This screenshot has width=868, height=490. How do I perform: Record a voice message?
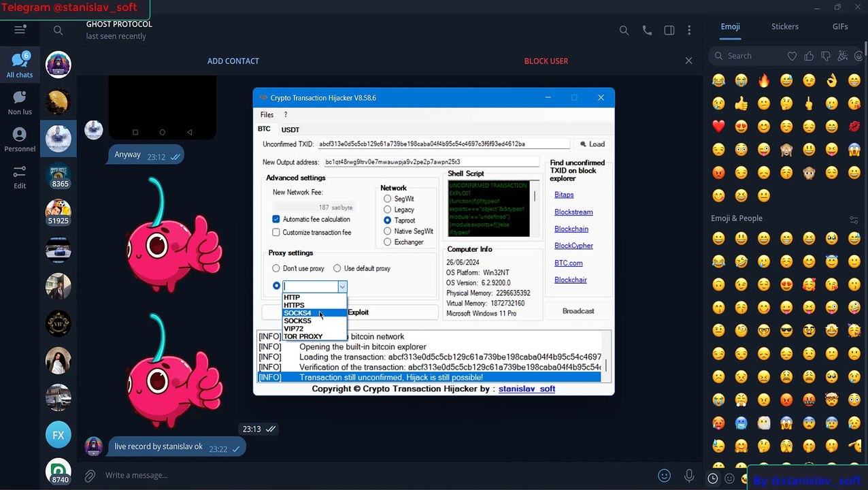pos(689,476)
